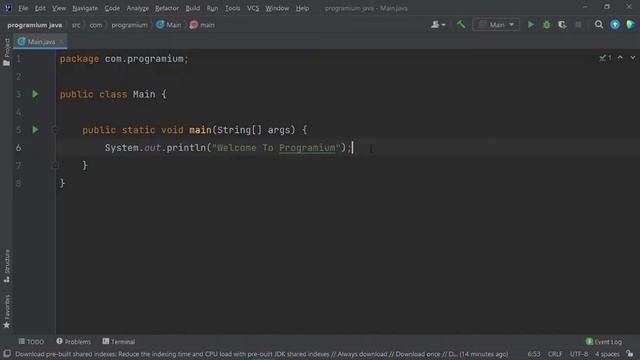
Task: Open the Refactor menu
Action: pyautogui.click(x=167, y=8)
